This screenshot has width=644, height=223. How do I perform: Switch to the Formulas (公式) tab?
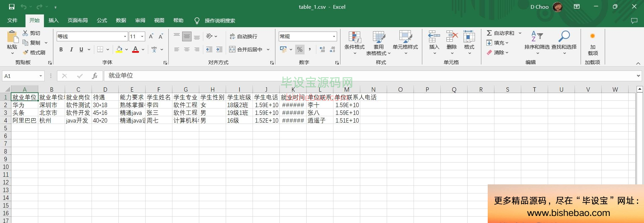click(102, 20)
